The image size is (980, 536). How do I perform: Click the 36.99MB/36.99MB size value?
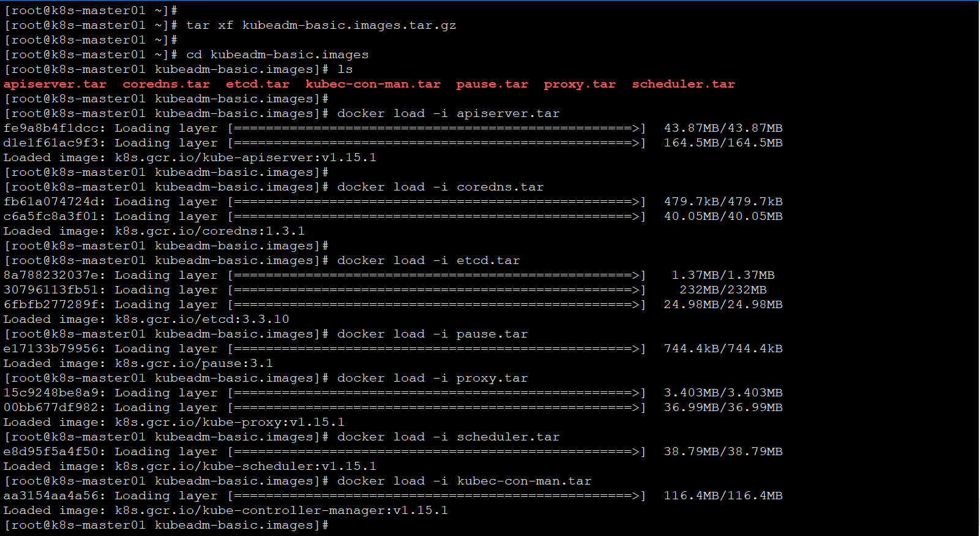(x=724, y=407)
